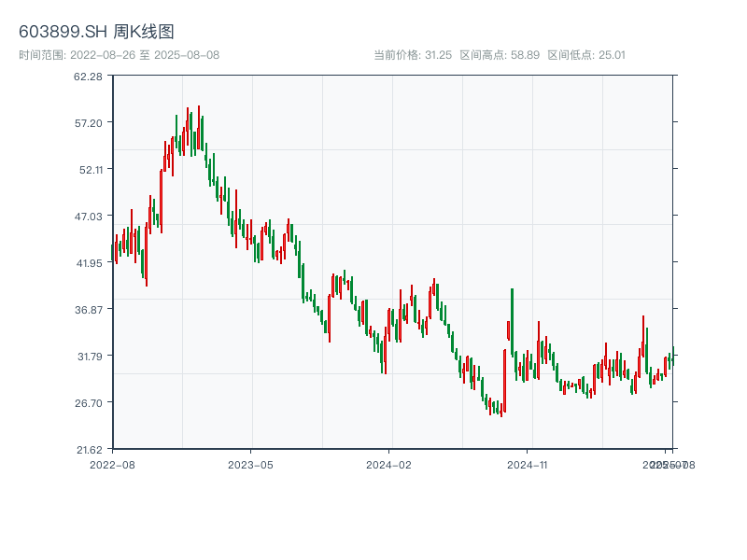Click the y-axis label 26.70

tap(89, 403)
